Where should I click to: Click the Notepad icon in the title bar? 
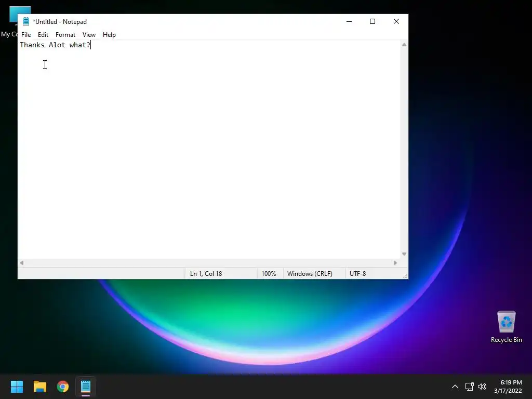[26, 21]
